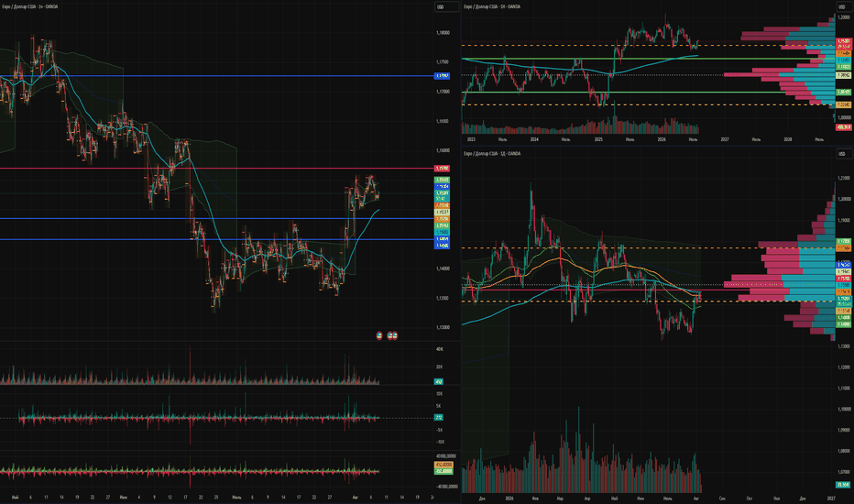
Task: Select the red horizontal line on 2ч chart
Action: [x=217, y=169]
